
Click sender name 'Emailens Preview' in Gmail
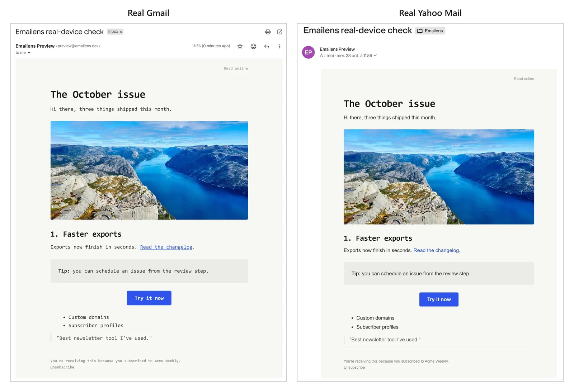pyautogui.click(x=35, y=46)
